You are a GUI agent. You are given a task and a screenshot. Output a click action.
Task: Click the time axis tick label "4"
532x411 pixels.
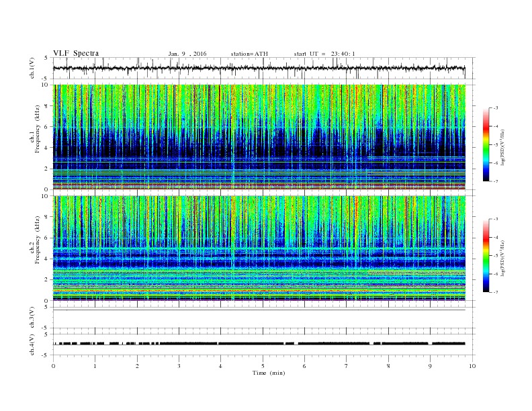[x=220, y=366]
